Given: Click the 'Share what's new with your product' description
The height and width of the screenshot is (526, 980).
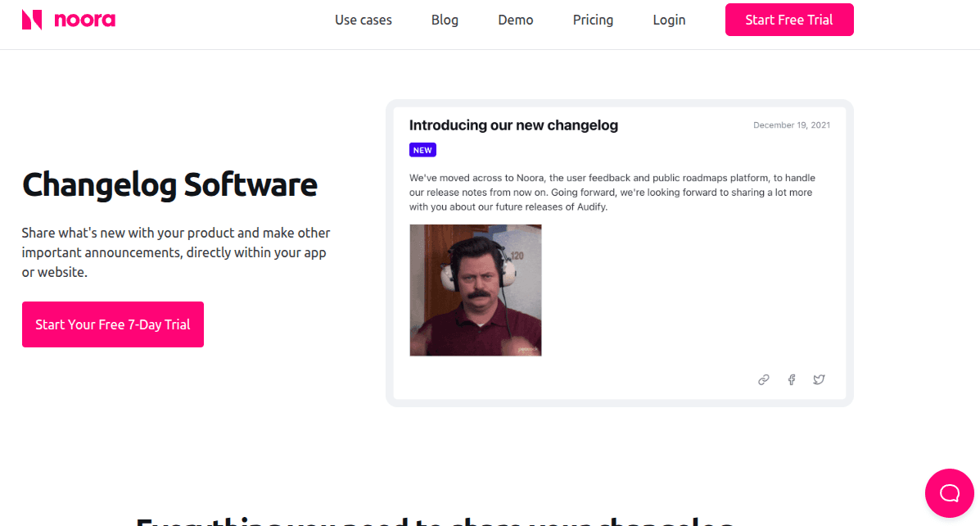Looking at the screenshot, I should click(176, 252).
